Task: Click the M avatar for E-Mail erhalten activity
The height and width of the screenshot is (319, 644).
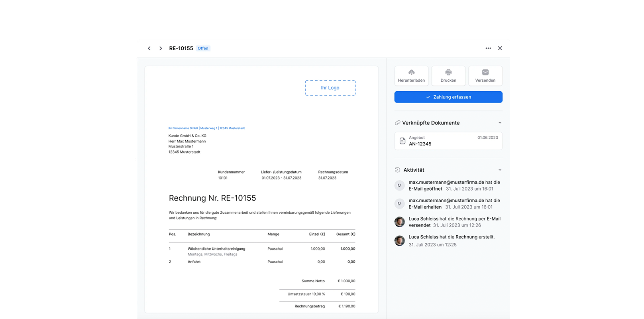Action: (400, 204)
